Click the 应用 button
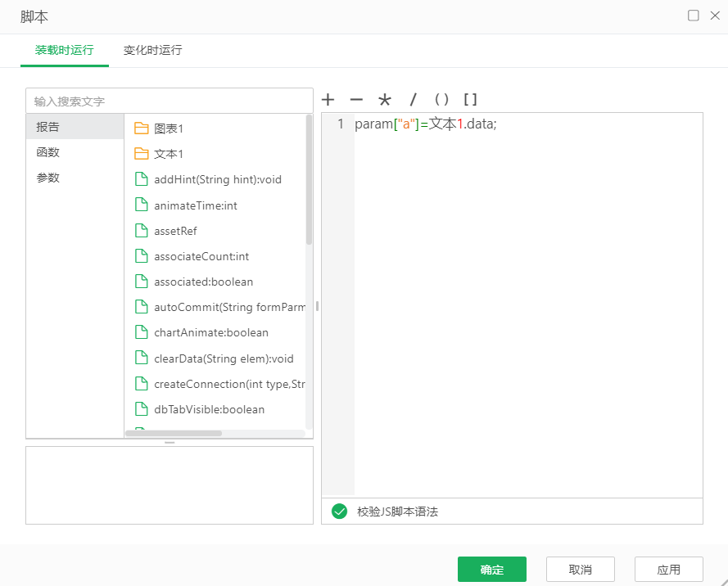The height and width of the screenshot is (586, 728). pyautogui.click(x=668, y=570)
